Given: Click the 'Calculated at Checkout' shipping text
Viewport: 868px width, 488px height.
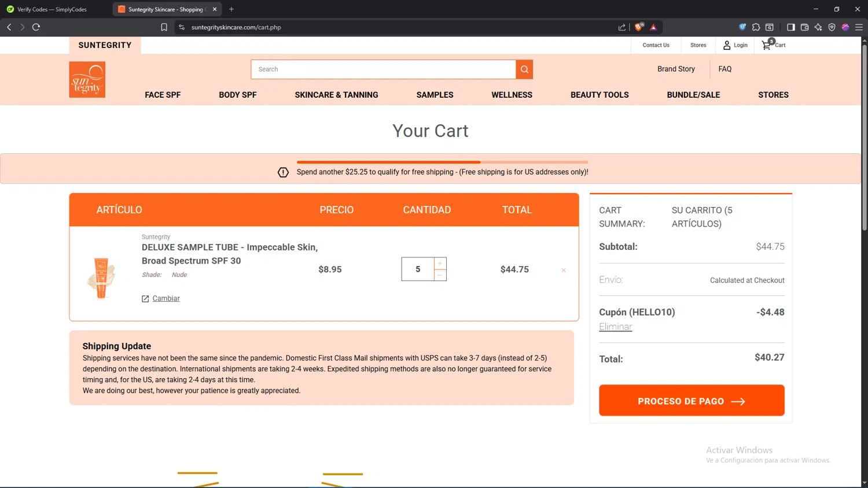Looking at the screenshot, I should pyautogui.click(x=747, y=280).
